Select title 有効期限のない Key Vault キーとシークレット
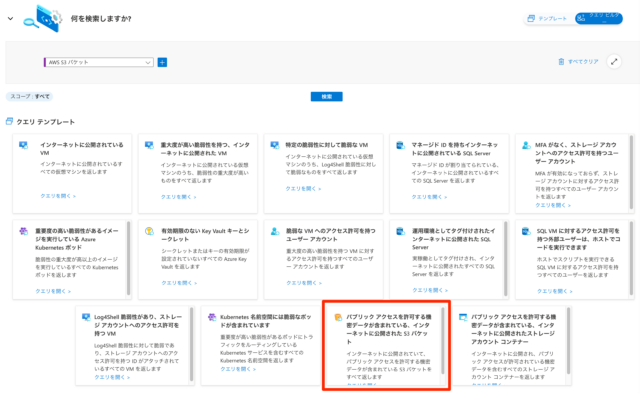This screenshot has width=640, height=393. click(x=205, y=235)
